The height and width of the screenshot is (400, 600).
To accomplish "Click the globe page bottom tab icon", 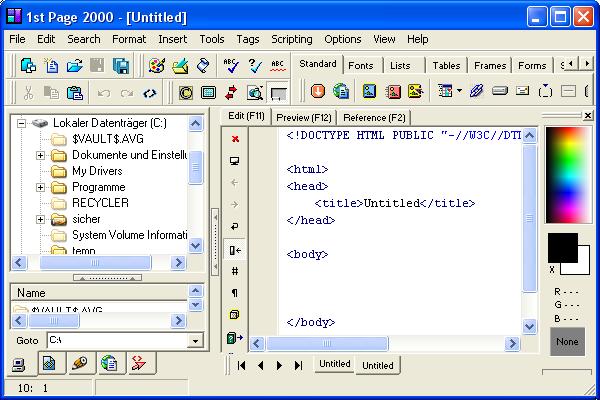I will coord(109,362).
